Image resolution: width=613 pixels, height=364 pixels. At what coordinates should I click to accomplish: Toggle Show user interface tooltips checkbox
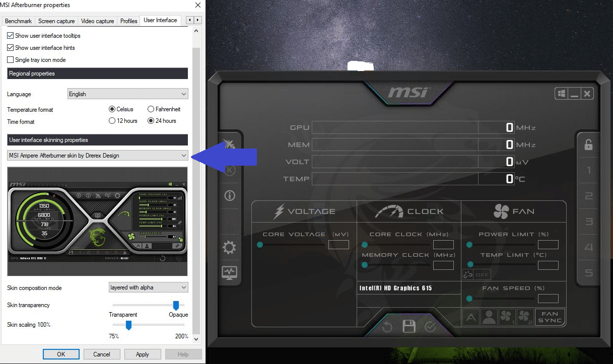[x=11, y=36]
